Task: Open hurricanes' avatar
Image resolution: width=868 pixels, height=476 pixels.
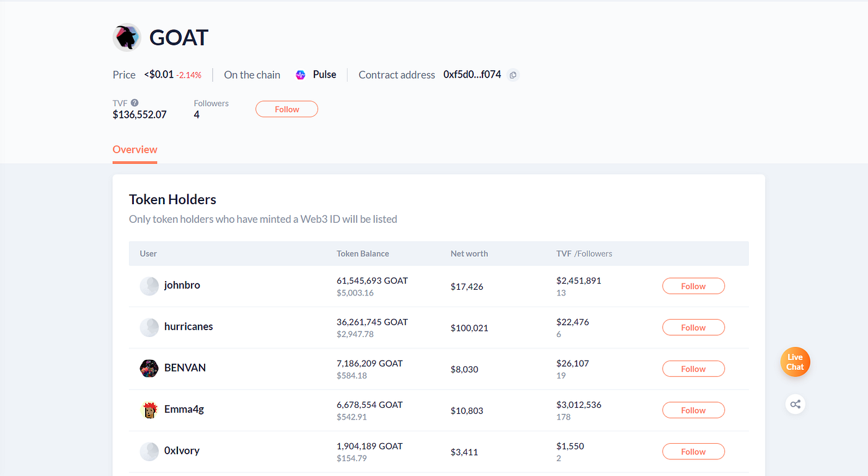Action: point(149,327)
